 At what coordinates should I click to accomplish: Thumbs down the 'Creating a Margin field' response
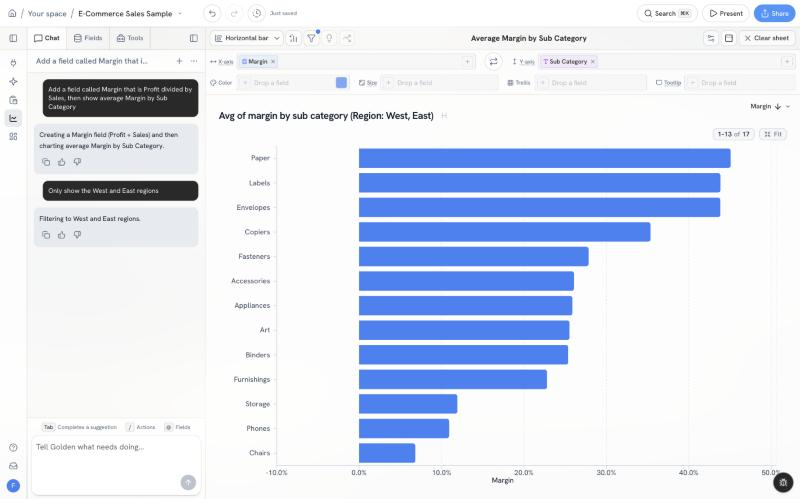point(77,162)
